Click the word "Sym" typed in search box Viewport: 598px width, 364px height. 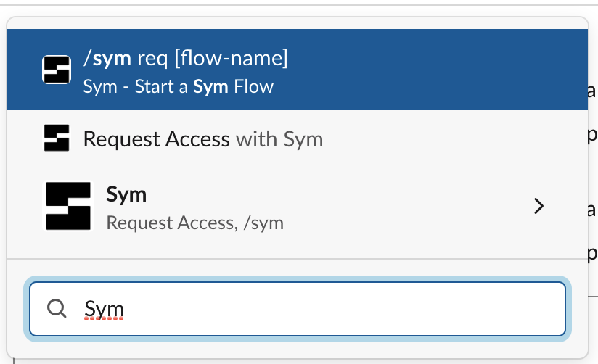(x=104, y=309)
